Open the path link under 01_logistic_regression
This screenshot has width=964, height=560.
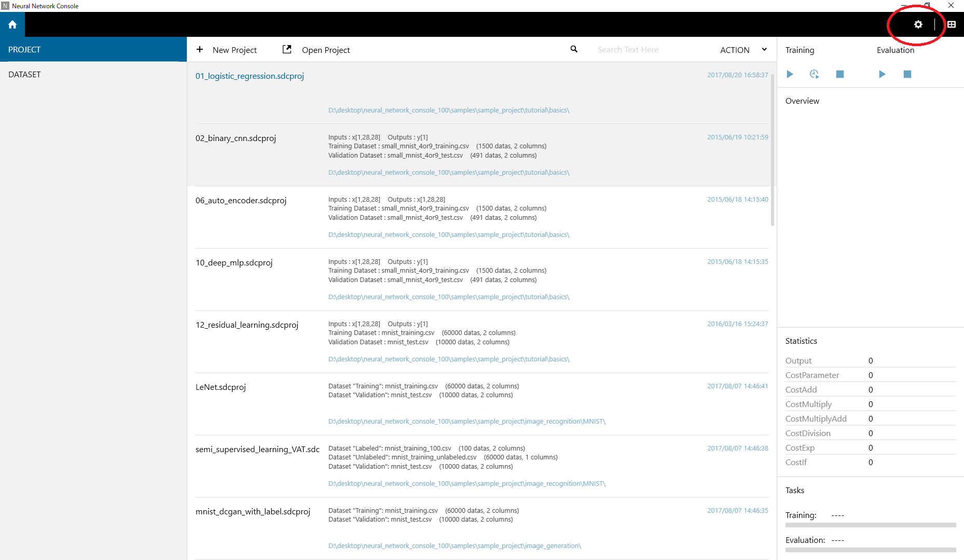[x=449, y=110]
